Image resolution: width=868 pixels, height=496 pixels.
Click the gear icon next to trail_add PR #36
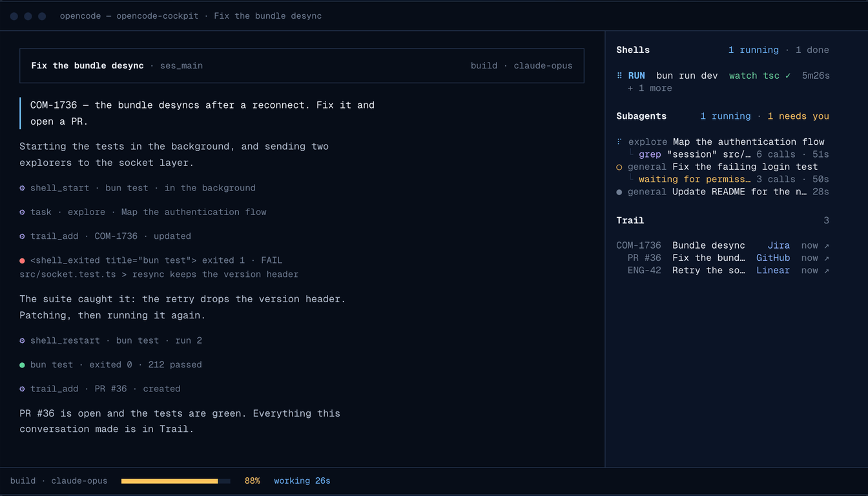point(22,389)
